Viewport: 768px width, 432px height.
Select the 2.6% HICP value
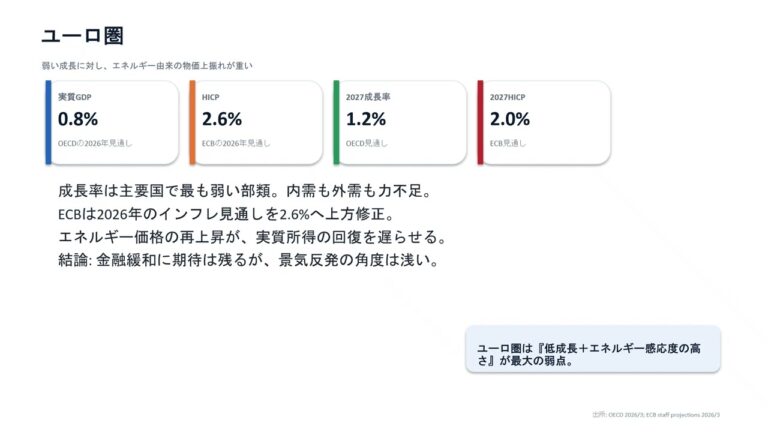click(x=222, y=119)
